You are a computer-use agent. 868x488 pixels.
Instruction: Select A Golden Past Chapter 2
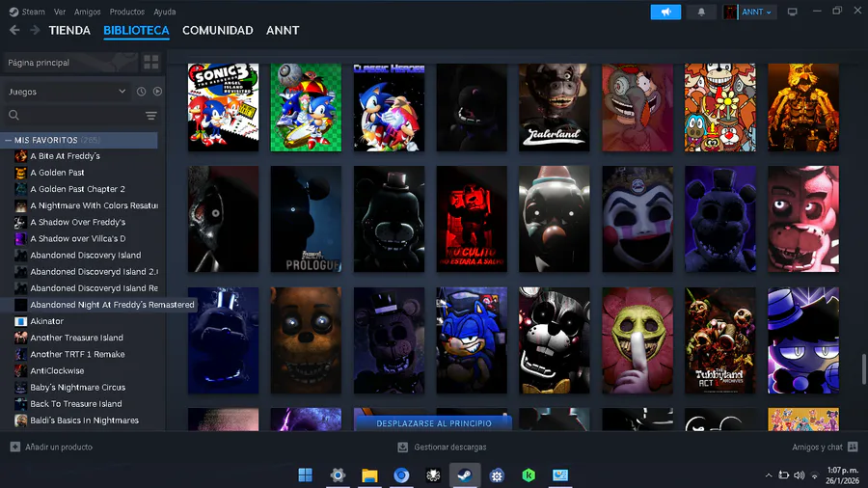[x=77, y=189]
